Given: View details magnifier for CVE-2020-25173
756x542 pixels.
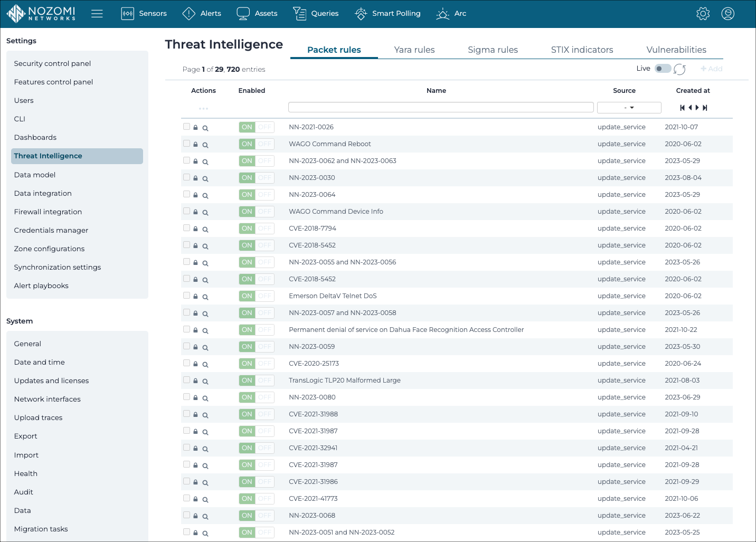Looking at the screenshot, I should click(x=205, y=365).
